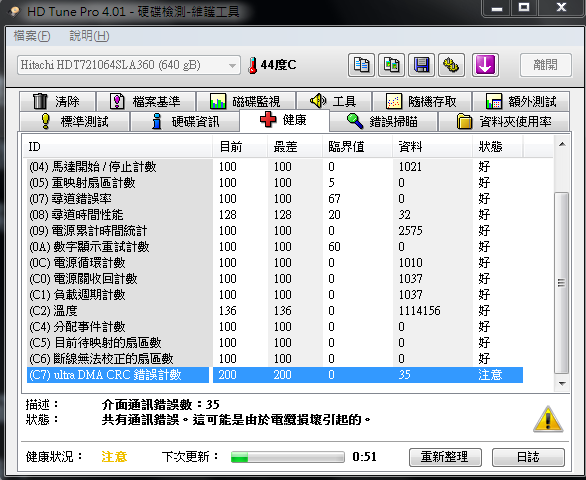The image size is (586, 480).
Task: Select the (C7) ultra DMA CRC 錯誤計數 row
Action: click(x=275, y=375)
